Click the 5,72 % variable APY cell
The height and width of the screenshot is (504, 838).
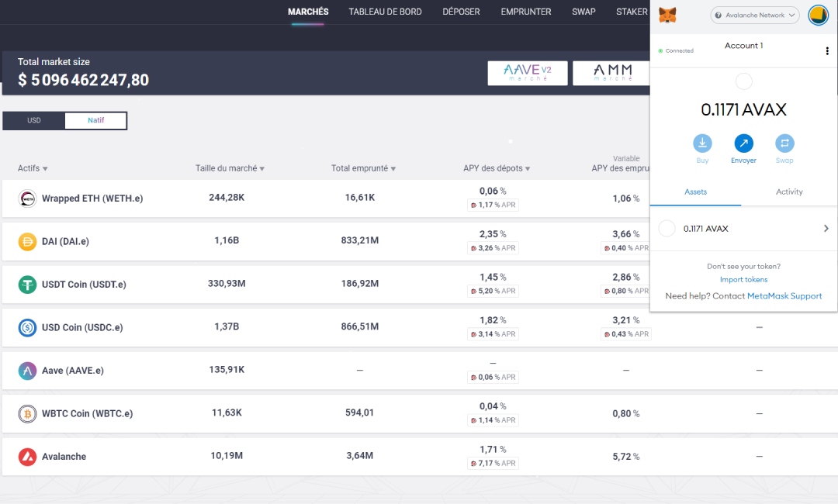click(626, 457)
